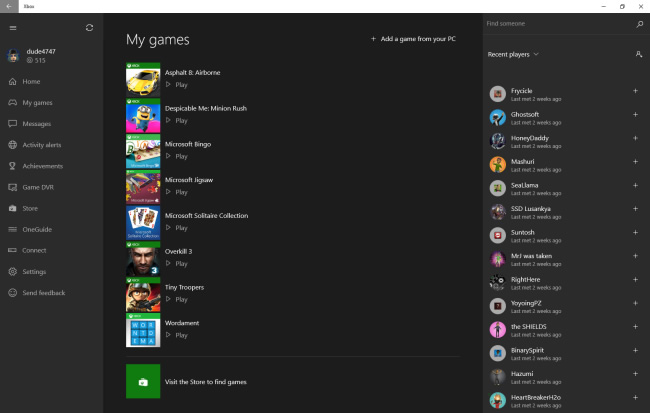The image size is (650, 413).
Task: Click the search magnifier icon
Action: (x=640, y=24)
